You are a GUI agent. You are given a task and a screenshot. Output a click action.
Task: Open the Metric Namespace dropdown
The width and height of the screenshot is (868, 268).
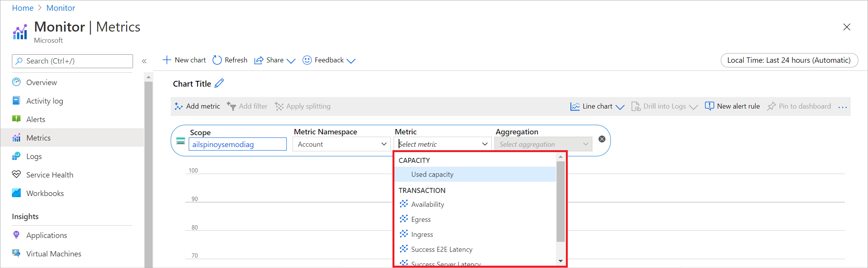[341, 144]
